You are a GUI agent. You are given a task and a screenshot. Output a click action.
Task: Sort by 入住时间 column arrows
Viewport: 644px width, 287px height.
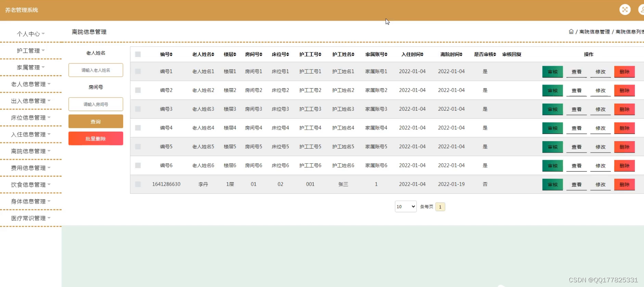point(422,55)
